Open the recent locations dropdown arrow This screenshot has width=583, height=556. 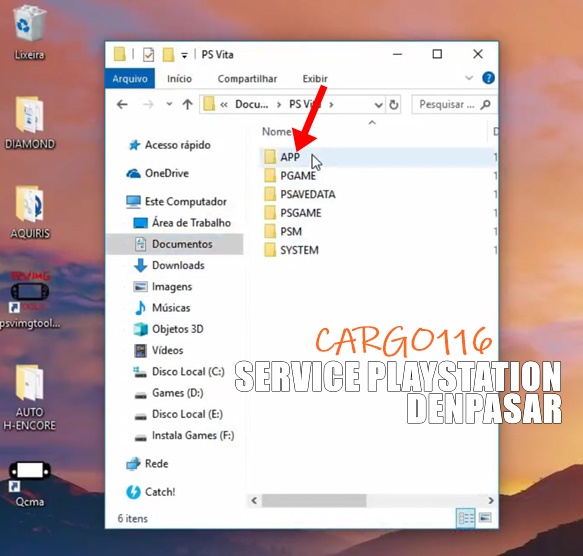pos(169,104)
